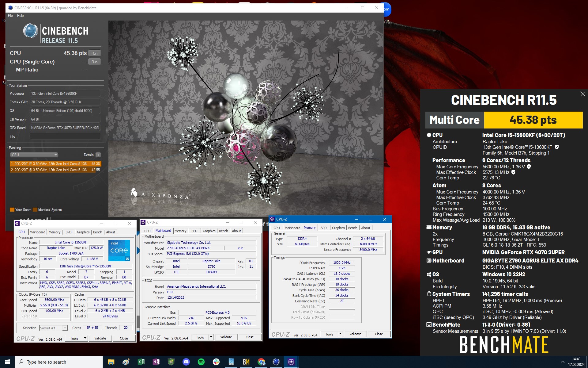Image resolution: width=588 pixels, height=368 pixels.
Task: Open the Cinebench File menu
Action: coord(10,16)
